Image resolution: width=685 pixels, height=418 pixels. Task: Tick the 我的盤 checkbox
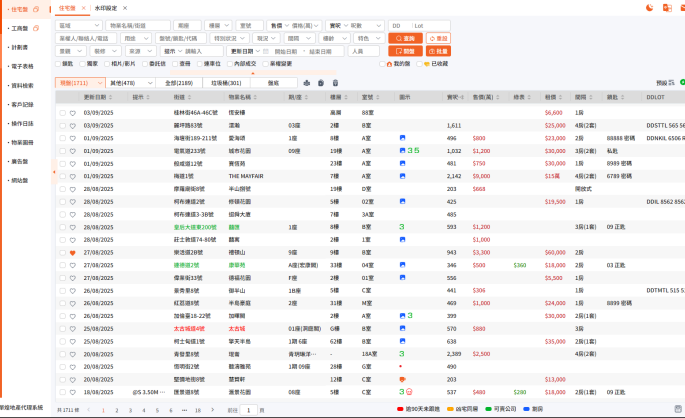coord(382,64)
